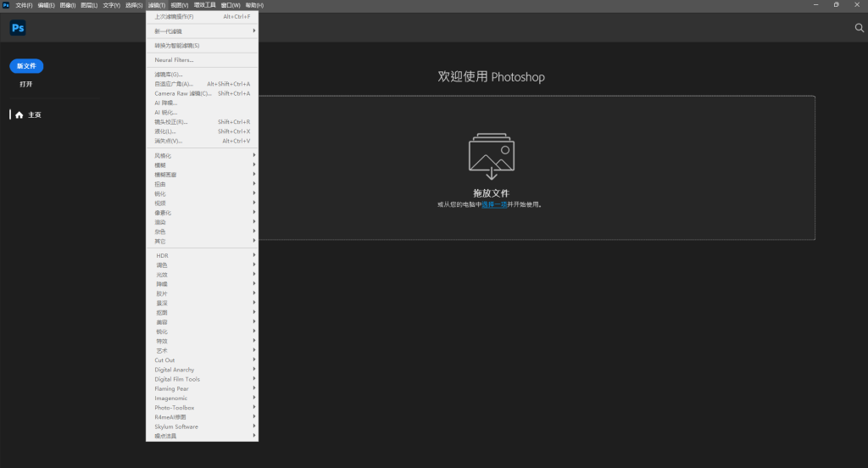Expand the R4meAI修图 submenu

coord(202,417)
